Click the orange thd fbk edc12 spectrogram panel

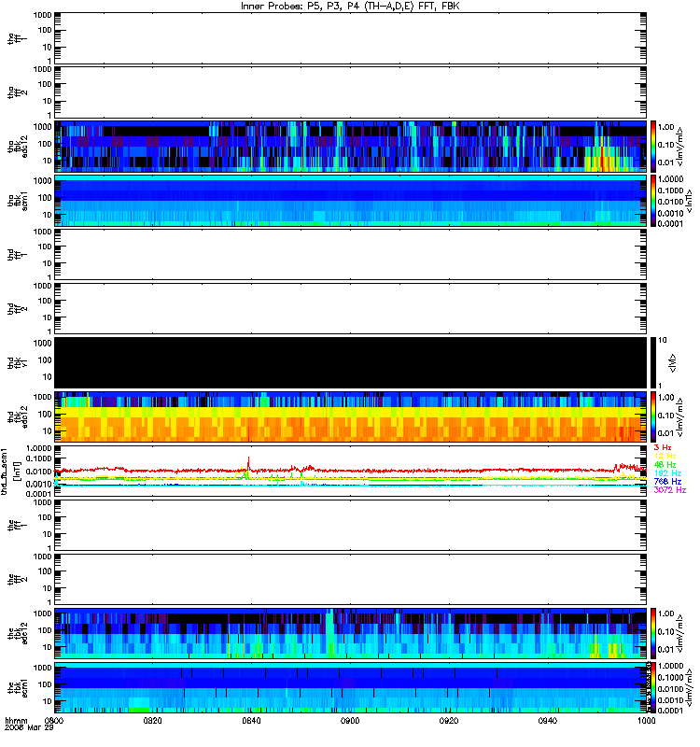click(351, 416)
